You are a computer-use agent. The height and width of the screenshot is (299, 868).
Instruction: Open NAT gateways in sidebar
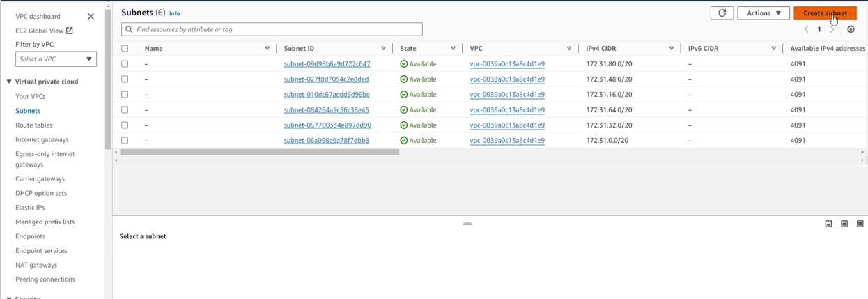point(36,265)
